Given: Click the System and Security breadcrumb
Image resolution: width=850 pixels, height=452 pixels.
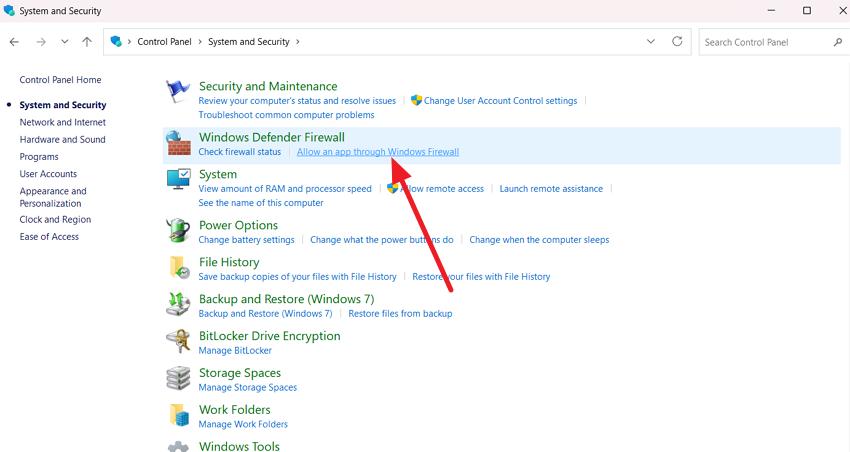Looking at the screenshot, I should pos(249,42).
